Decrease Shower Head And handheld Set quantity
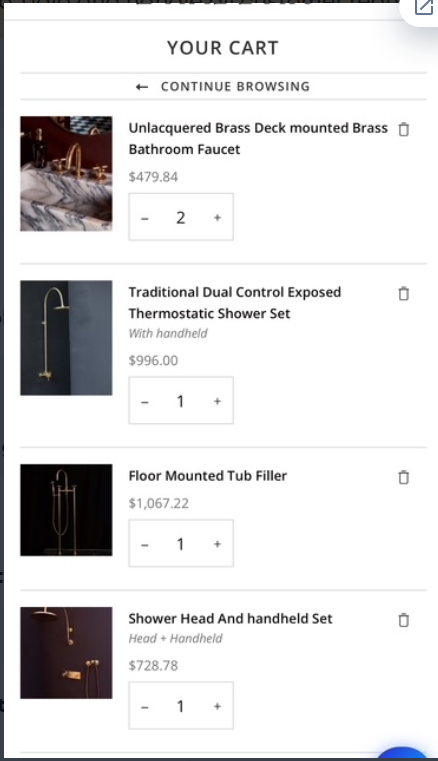438x761 pixels. pyautogui.click(x=145, y=707)
